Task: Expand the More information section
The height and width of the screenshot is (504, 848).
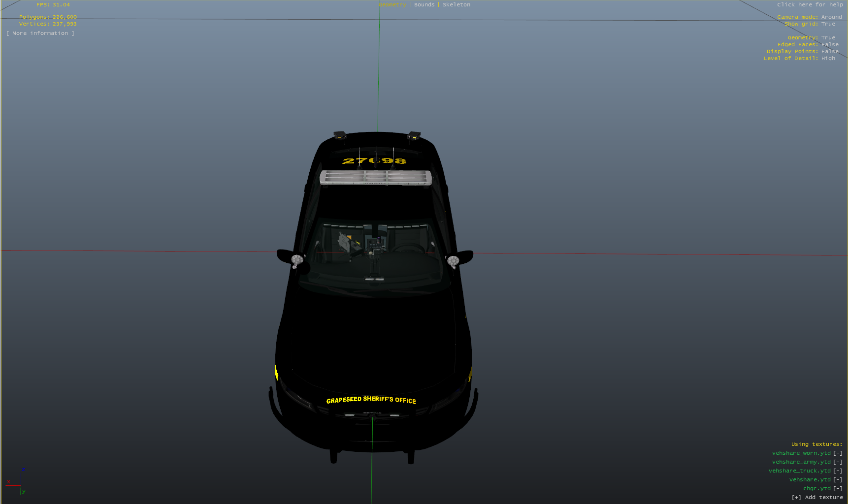Action: tap(40, 33)
